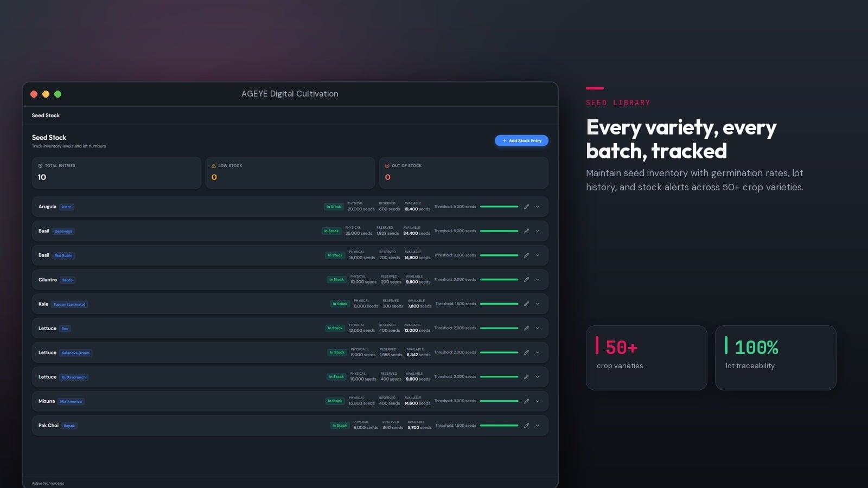Image resolution: width=868 pixels, height=488 pixels.
Task: Edit the Arugula Astro stock entry pencil
Action: [x=526, y=207]
